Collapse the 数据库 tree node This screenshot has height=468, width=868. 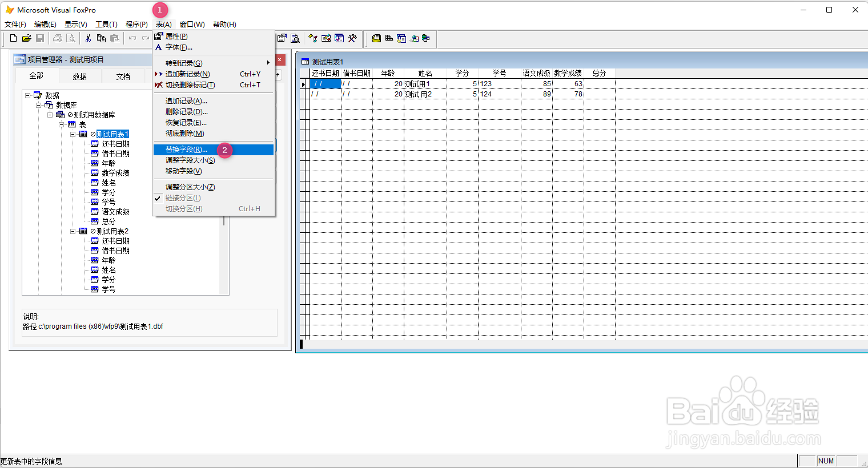(38, 105)
